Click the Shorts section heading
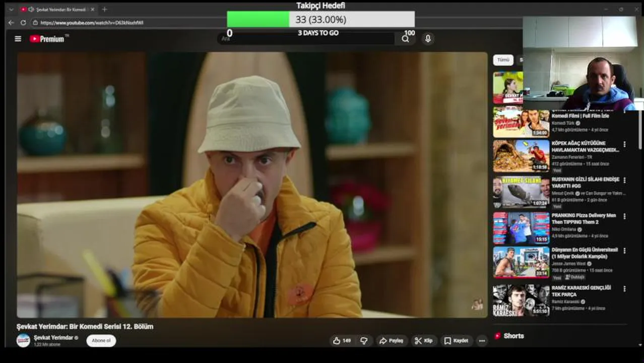The width and height of the screenshot is (644, 363). [513, 336]
